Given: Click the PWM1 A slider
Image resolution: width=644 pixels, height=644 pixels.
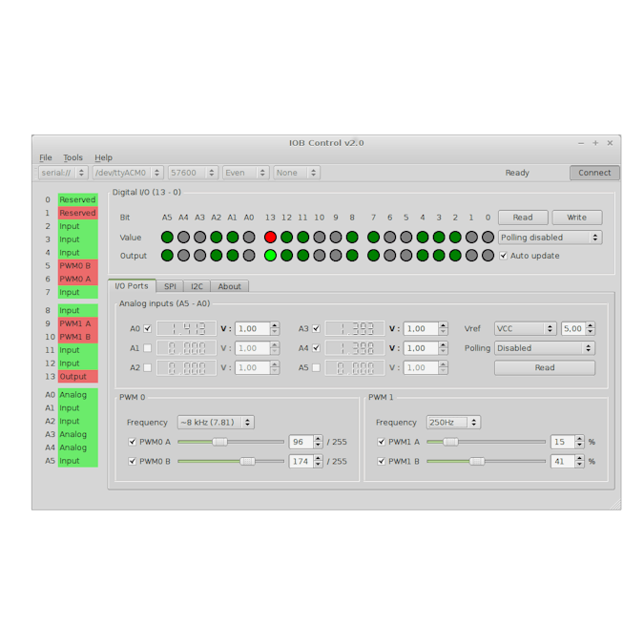Looking at the screenshot, I should [487, 442].
